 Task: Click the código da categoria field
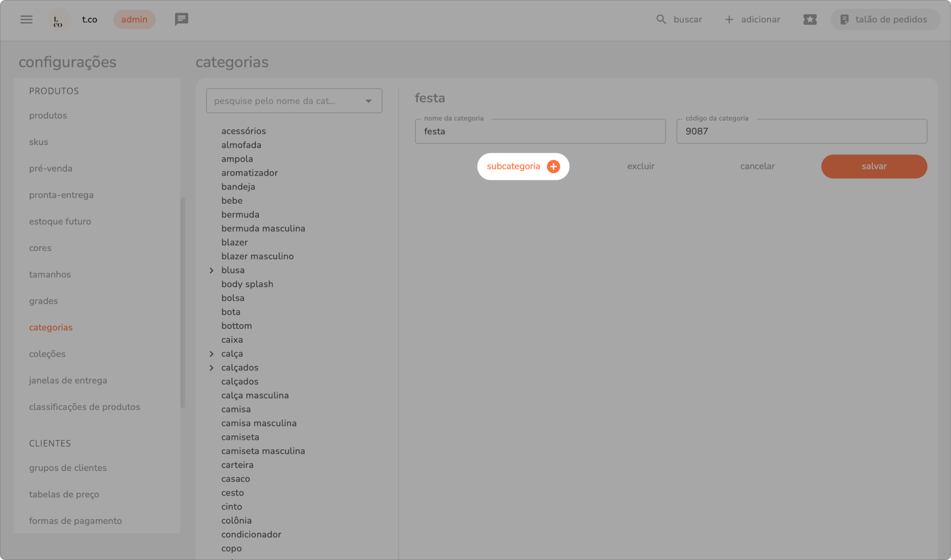[x=801, y=131]
